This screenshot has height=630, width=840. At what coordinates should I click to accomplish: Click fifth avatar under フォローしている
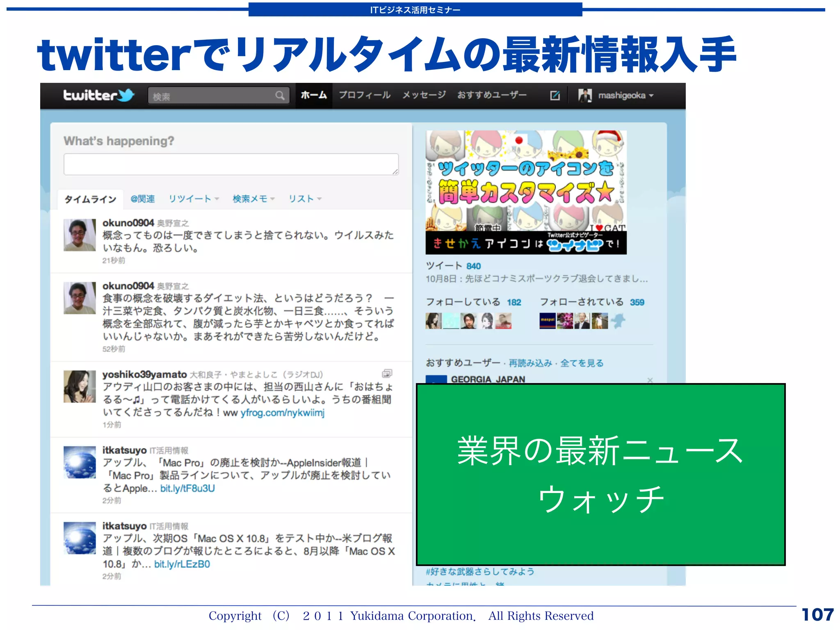[x=504, y=321]
